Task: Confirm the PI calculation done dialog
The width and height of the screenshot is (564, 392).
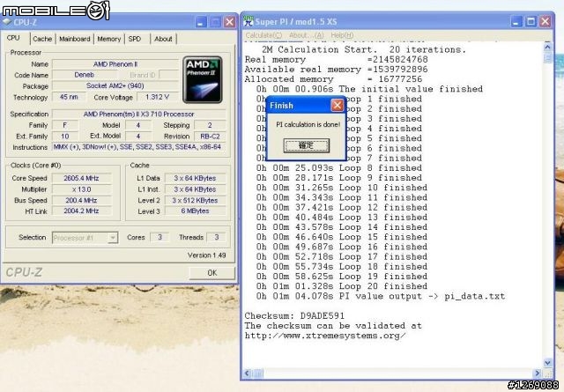Action: click(306, 145)
